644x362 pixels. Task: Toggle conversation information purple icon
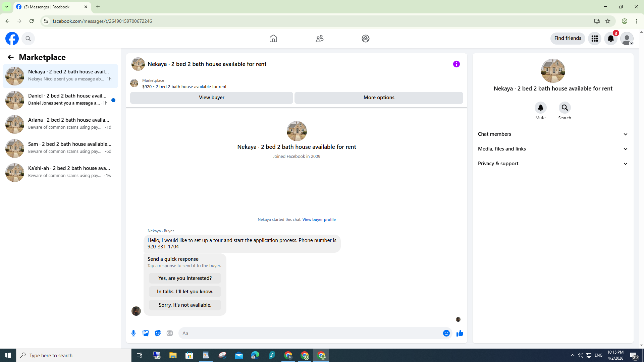[x=457, y=64]
